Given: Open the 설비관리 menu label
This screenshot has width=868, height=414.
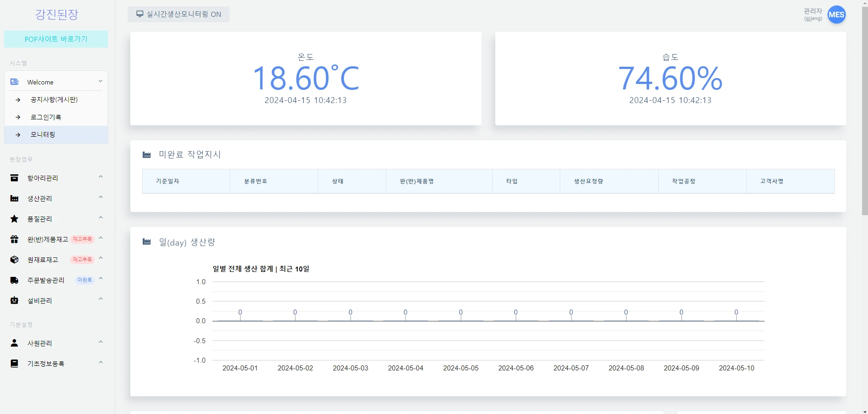Looking at the screenshot, I should coord(40,301).
